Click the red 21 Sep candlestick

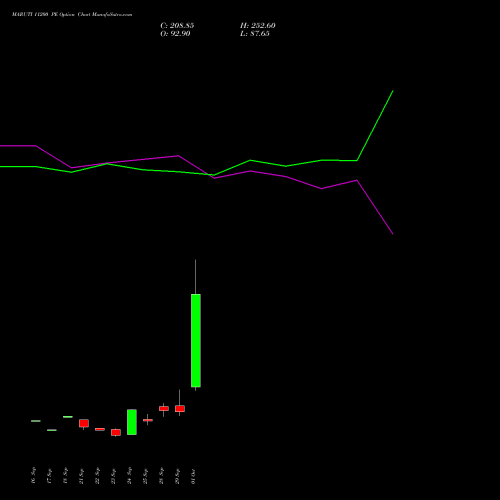(x=84, y=423)
